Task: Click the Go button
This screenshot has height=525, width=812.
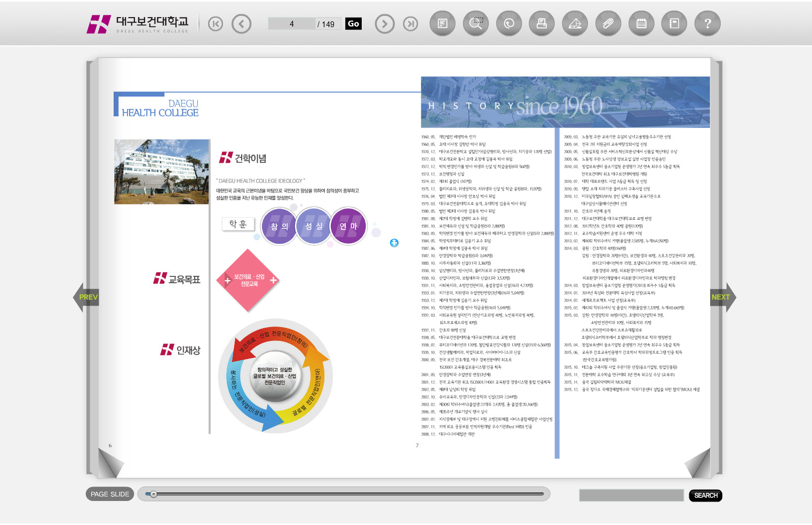Action: pyautogui.click(x=353, y=23)
